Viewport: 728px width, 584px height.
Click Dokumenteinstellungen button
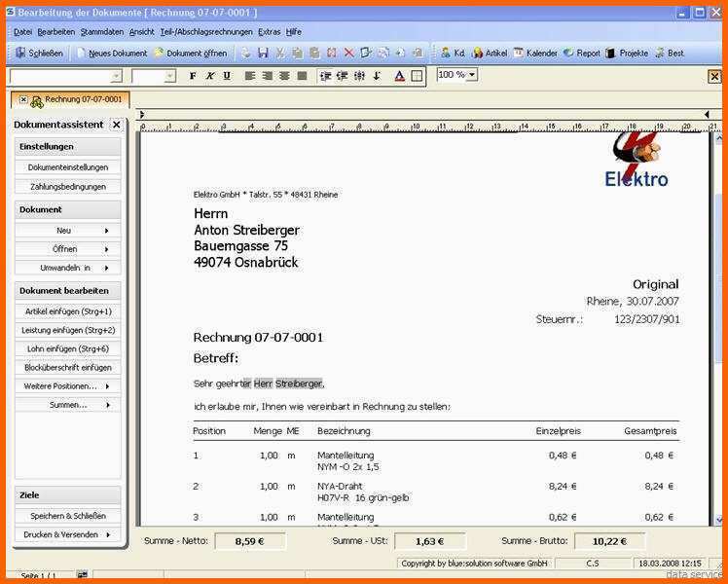tap(68, 167)
